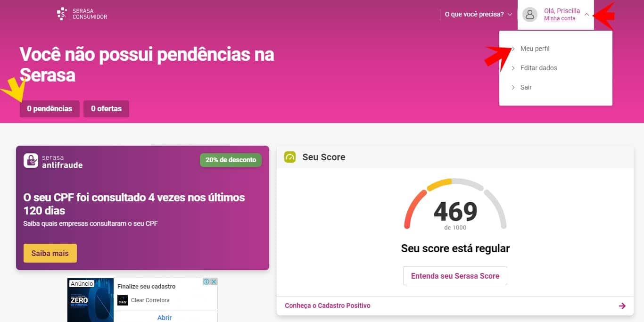Screen dimensions: 644x322
Task: Open the Conheça o Cadastro Positivo link
Action: (328, 305)
